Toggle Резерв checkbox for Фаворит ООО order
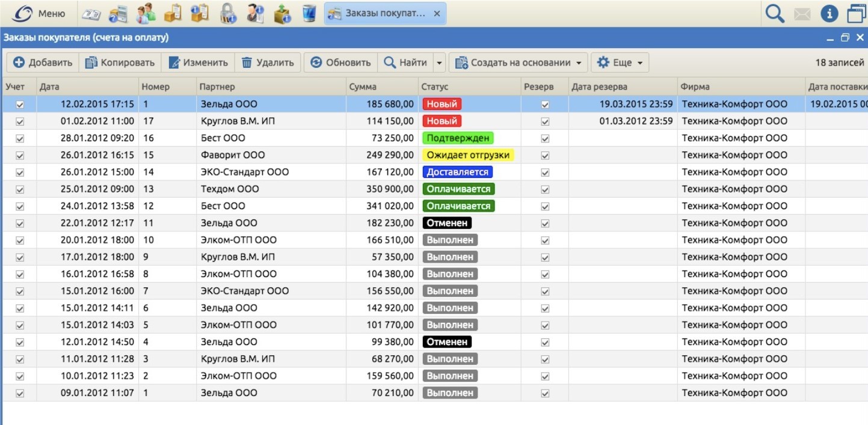 [x=545, y=155]
